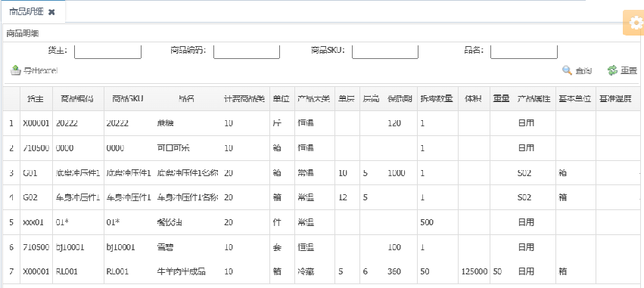644x288 pixels.
Task: Select row number 3 in the grid
Action: click(11, 173)
